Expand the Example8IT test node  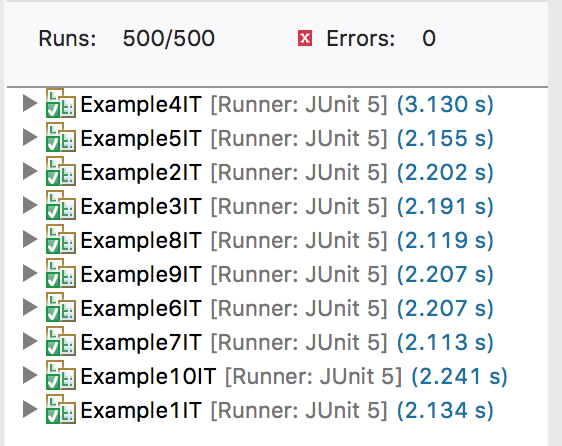(30, 239)
